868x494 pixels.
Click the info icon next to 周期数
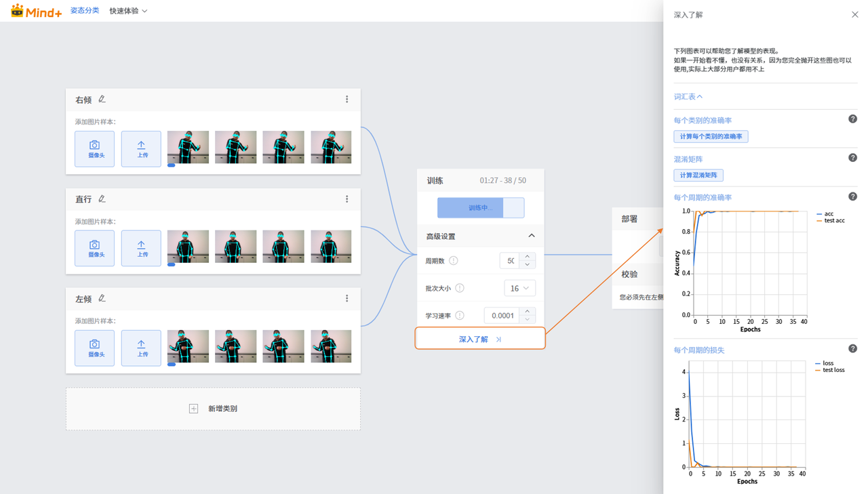(453, 261)
